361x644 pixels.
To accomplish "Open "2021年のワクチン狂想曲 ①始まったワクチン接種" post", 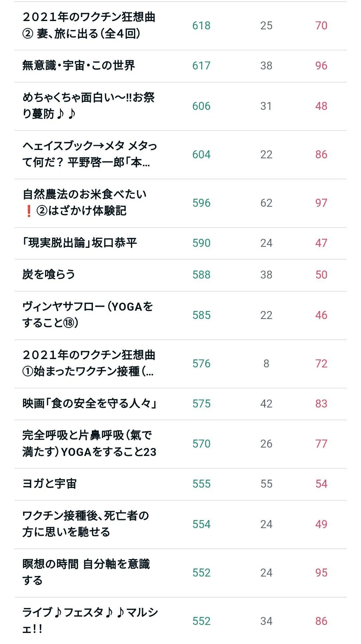I will [89, 363].
